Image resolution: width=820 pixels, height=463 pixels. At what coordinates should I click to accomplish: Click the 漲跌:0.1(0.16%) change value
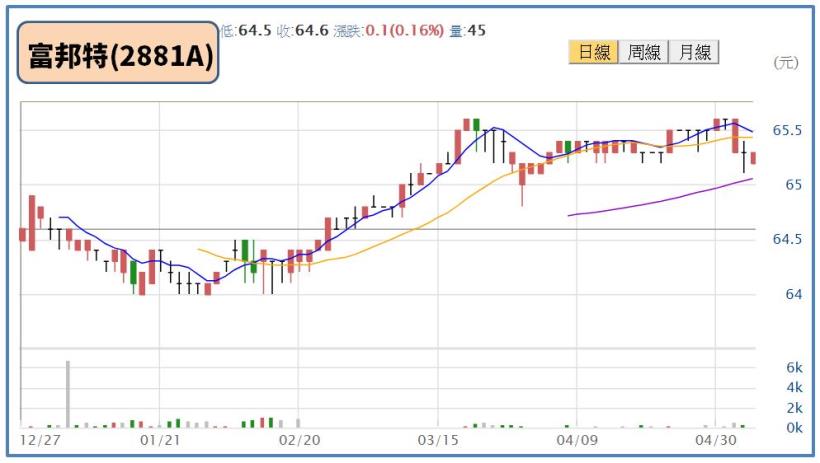(389, 30)
